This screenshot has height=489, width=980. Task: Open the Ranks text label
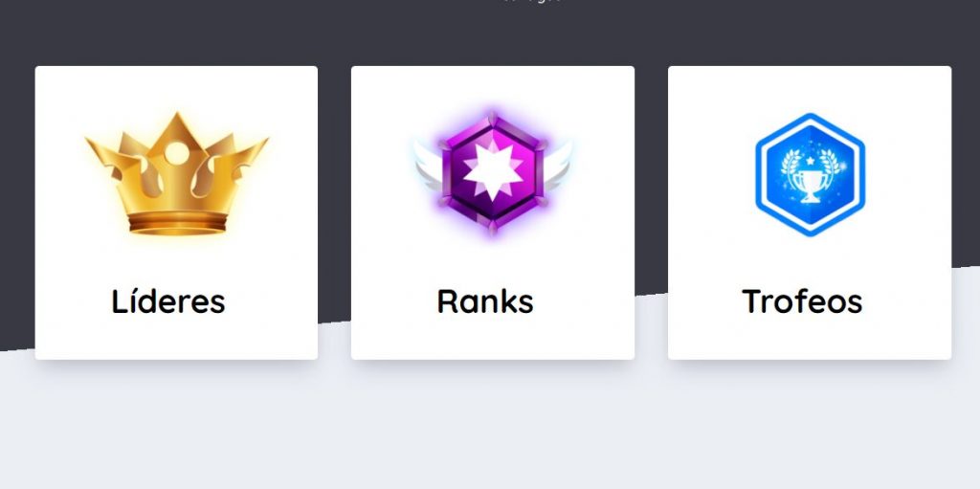[485, 300]
